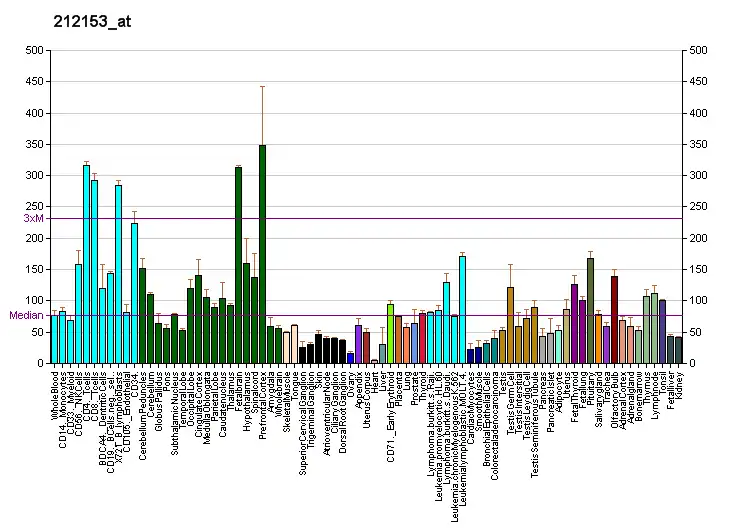
Task: Click the 500 value on left axis
Action: click(35, 50)
